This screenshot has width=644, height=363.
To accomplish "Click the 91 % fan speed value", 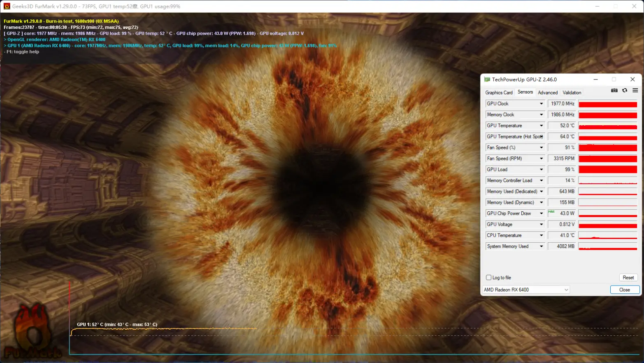I will pyautogui.click(x=562, y=148).
